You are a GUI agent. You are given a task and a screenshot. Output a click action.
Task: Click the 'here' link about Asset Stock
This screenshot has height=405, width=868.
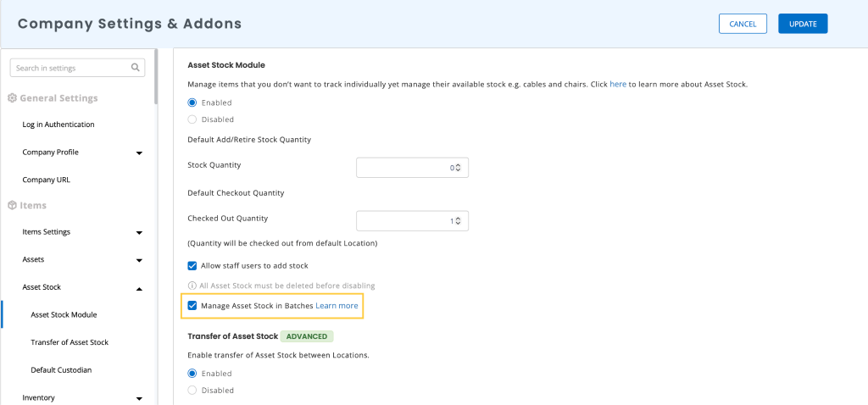click(x=618, y=85)
